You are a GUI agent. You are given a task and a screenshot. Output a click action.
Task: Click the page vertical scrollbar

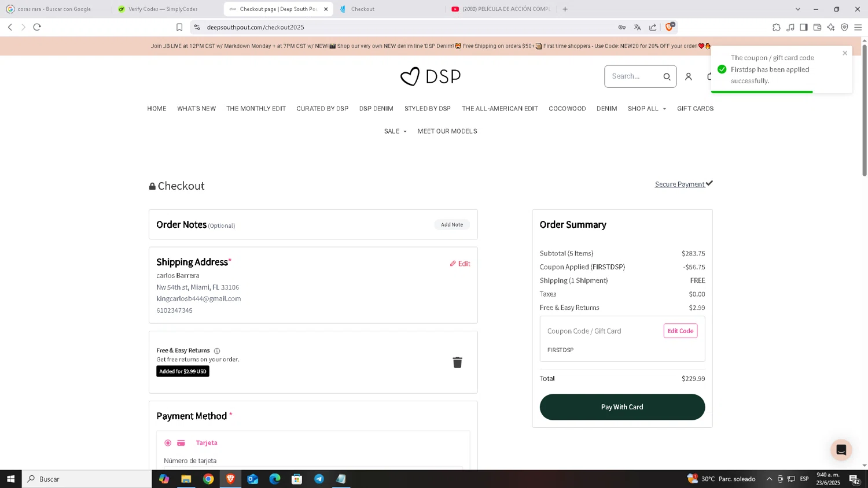865,110
